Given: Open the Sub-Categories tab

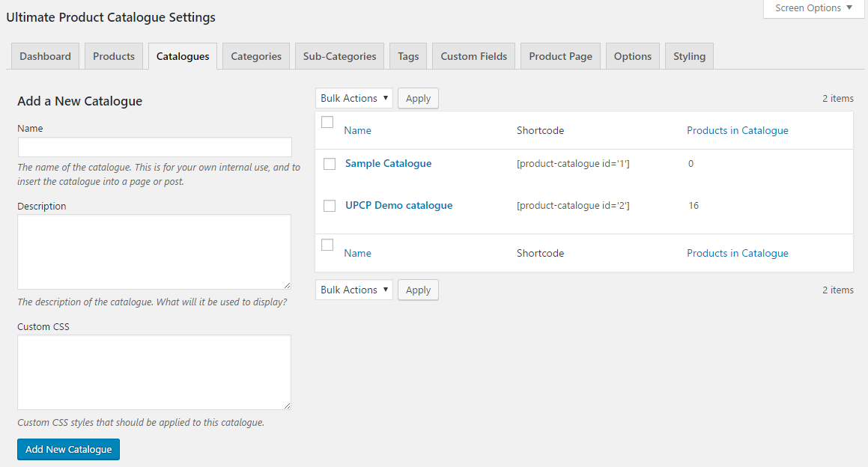Looking at the screenshot, I should pos(339,56).
